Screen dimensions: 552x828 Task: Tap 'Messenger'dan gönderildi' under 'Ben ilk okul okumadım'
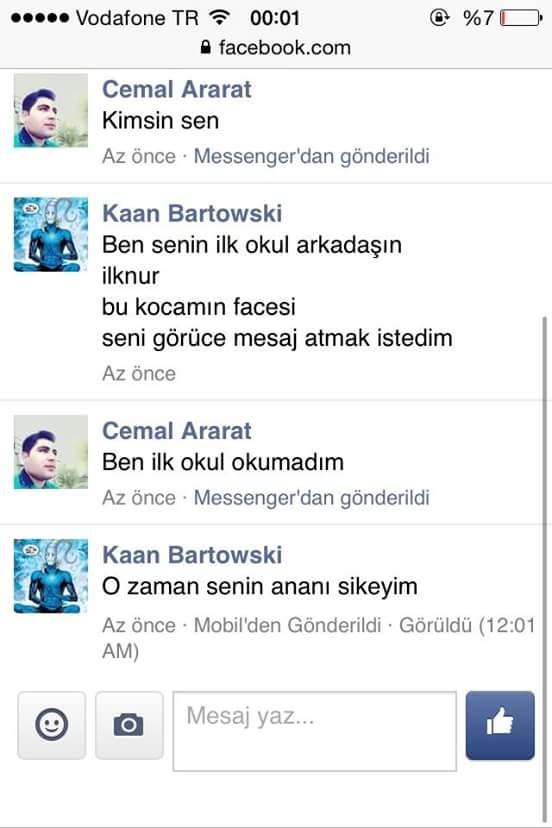tap(312, 498)
